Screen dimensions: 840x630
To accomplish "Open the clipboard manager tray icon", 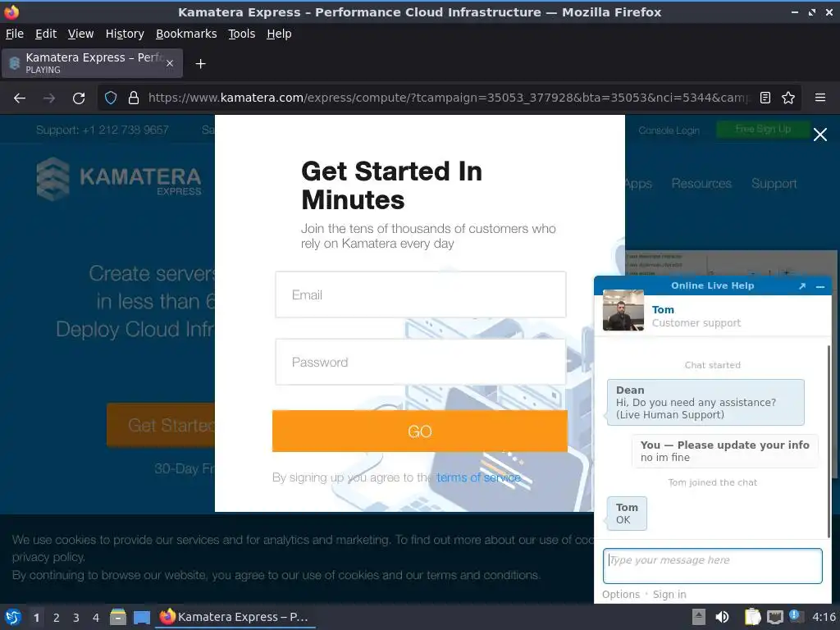I will pyautogui.click(x=752, y=617).
